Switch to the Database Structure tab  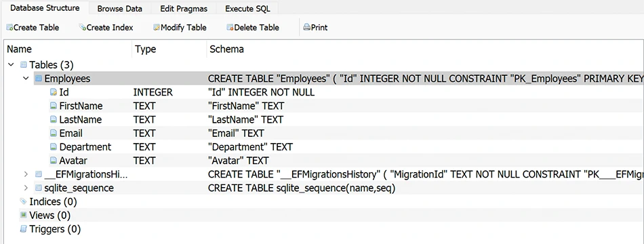[44, 8]
